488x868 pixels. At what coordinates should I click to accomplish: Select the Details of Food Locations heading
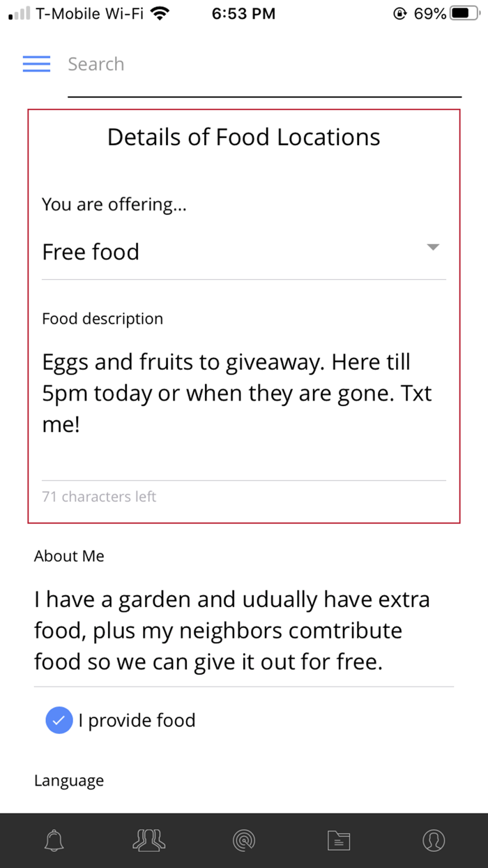(x=243, y=137)
